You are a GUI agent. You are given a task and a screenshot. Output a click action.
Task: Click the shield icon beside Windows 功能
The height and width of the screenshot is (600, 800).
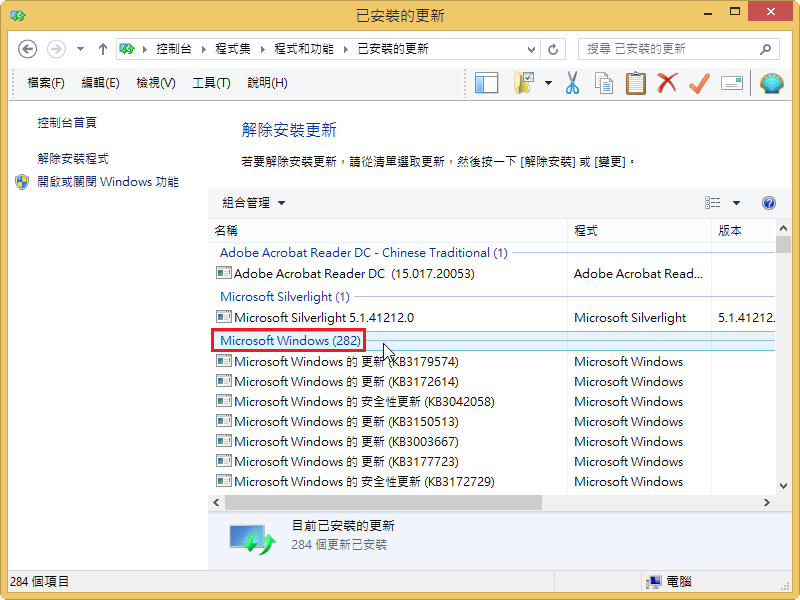22,182
